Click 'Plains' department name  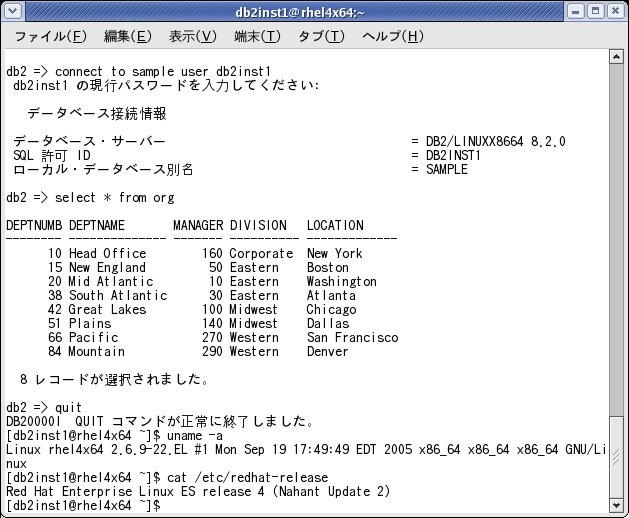pyautogui.click(x=90, y=323)
